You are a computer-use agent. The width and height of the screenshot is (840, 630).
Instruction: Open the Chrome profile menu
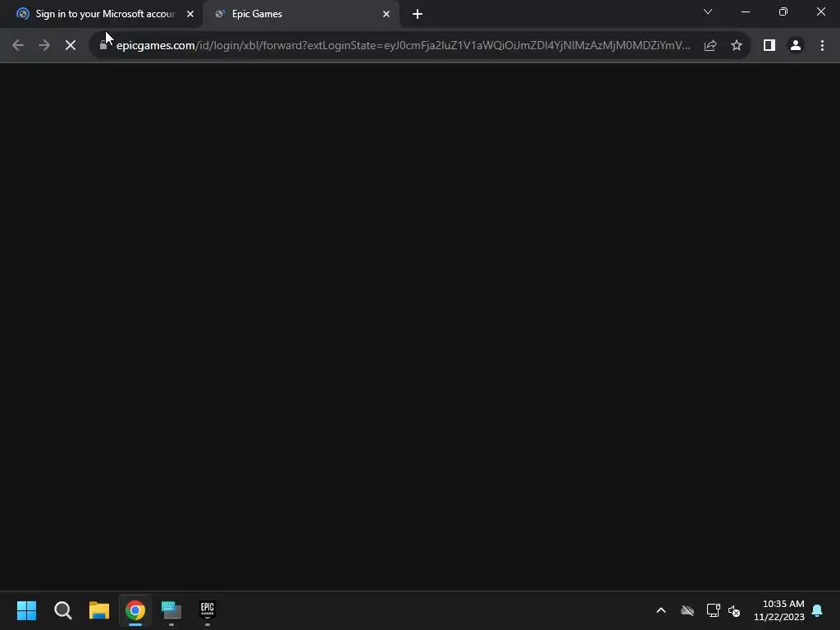(x=796, y=46)
